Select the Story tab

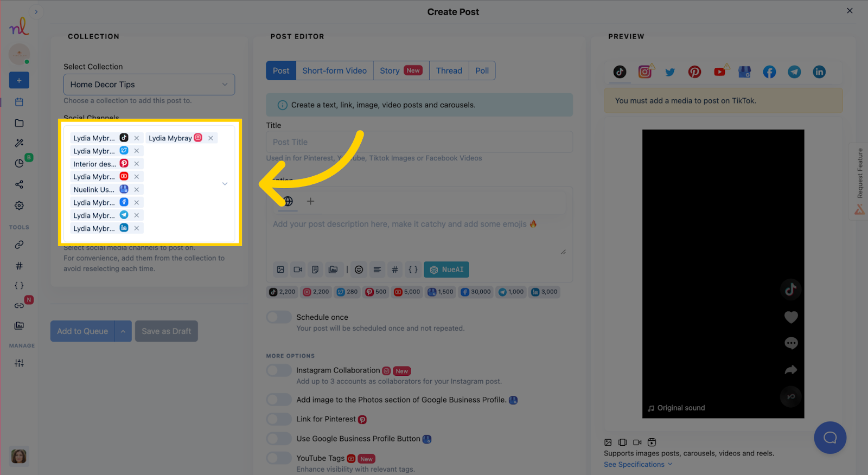[401, 70]
